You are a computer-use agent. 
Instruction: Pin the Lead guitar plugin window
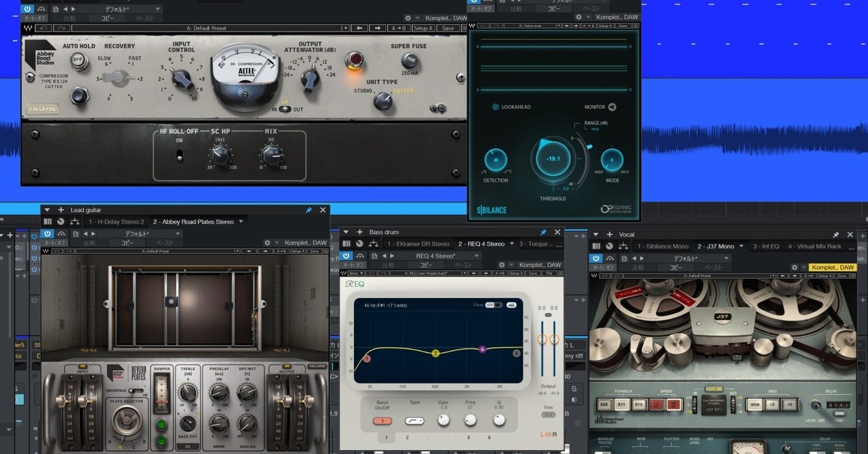pyautogui.click(x=309, y=210)
